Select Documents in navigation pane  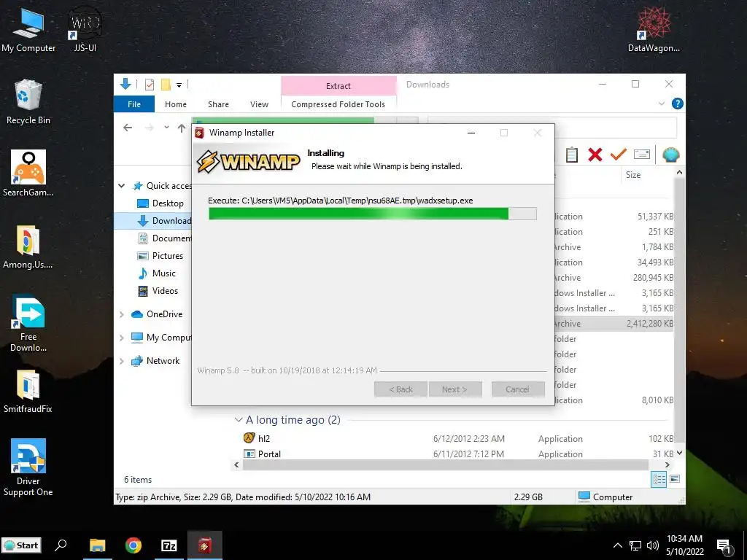click(x=164, y=238)
